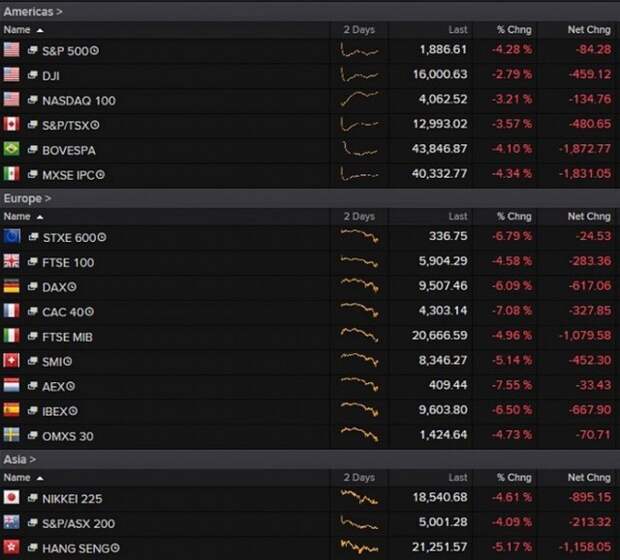This screenshot has height=560, width=620.
Task: Open the Europe region header
Action: coord(28,198)
